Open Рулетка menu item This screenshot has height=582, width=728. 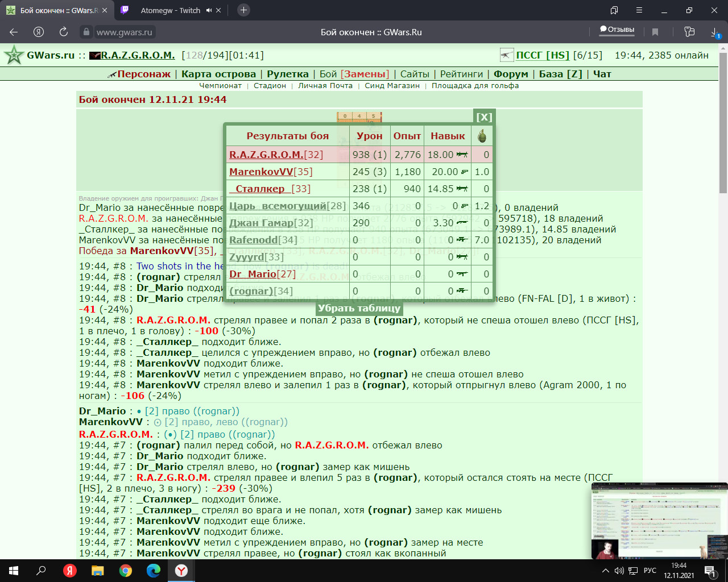[288, 74]
